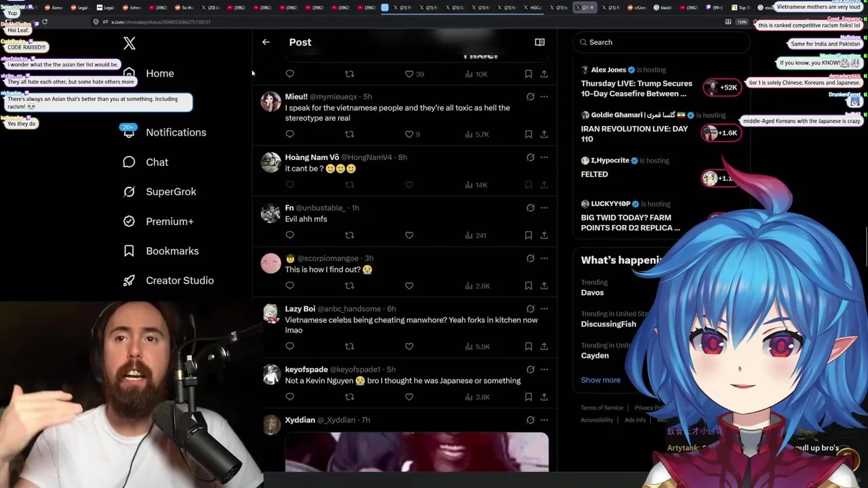Like Fn's 'Evil ahh mfs' comment
This screenshot has width=868, height=488.
[x=409, y=235]
